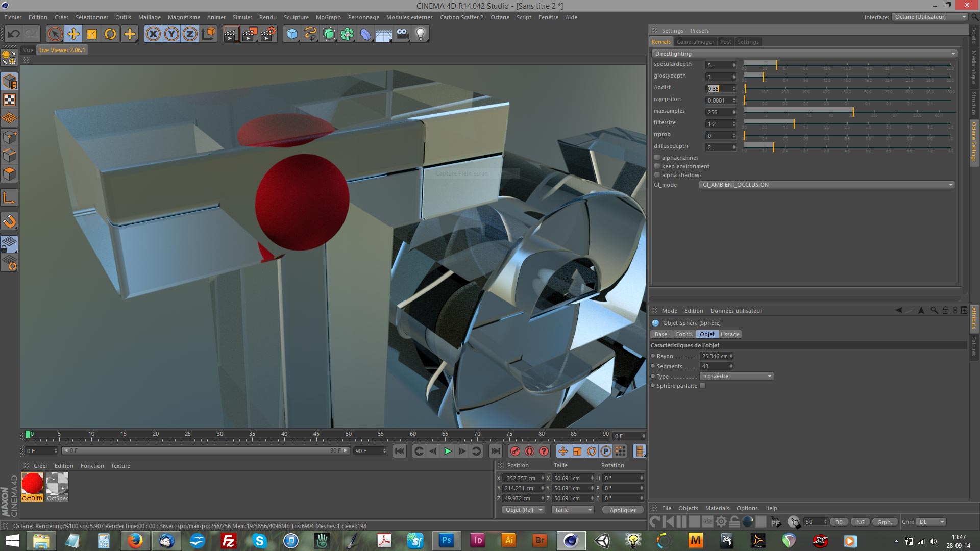Image resolution: width=980 pixels, height=551 pixels.
Task: Select the Rotate tool icon
Action: (110, 34)
